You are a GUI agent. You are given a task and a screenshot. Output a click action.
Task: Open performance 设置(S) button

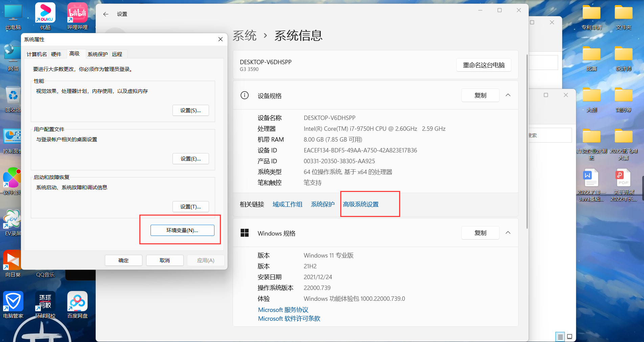tap(191, 110)
